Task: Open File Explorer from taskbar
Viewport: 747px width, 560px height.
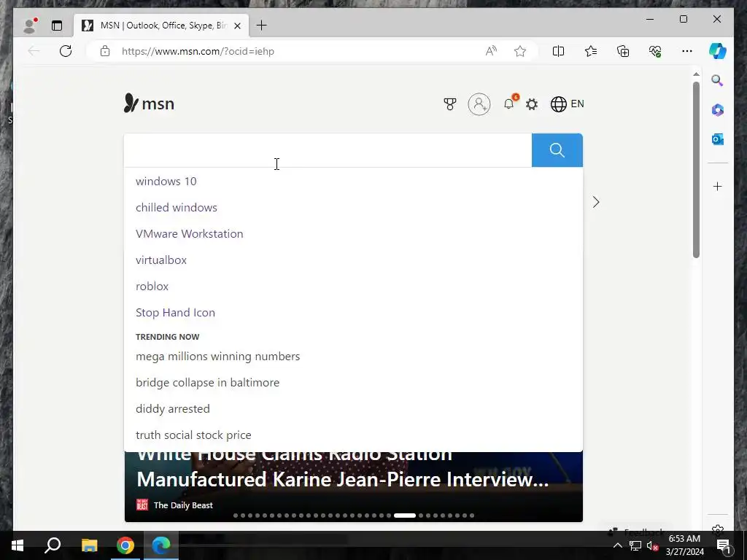Action: click(89, 545)
